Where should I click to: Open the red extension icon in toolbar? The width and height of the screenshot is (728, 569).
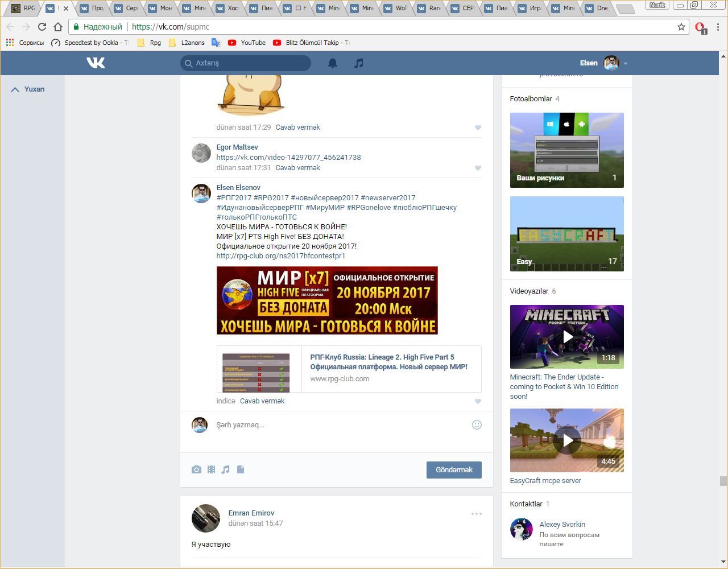coord(700,27)
